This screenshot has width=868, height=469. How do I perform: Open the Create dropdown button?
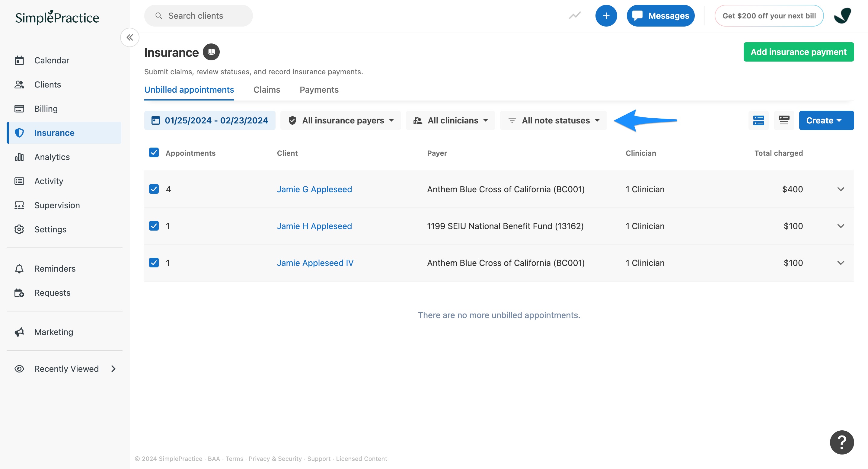point(826,120)
